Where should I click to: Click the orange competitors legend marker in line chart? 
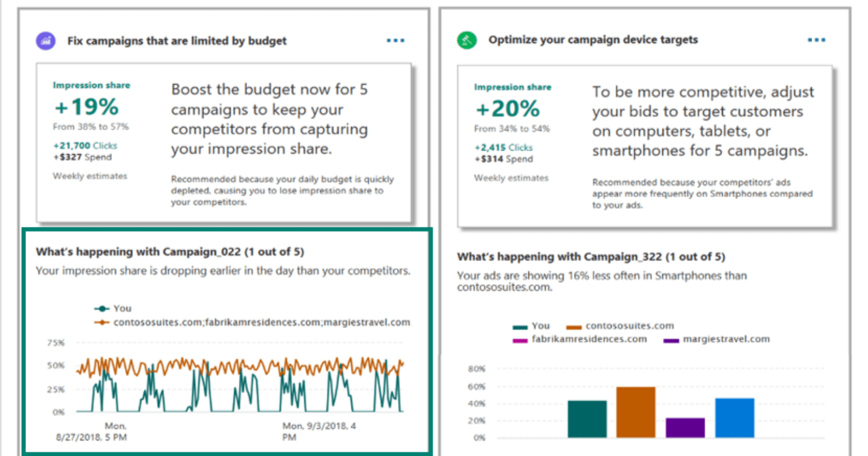click(x=102, y=322)
